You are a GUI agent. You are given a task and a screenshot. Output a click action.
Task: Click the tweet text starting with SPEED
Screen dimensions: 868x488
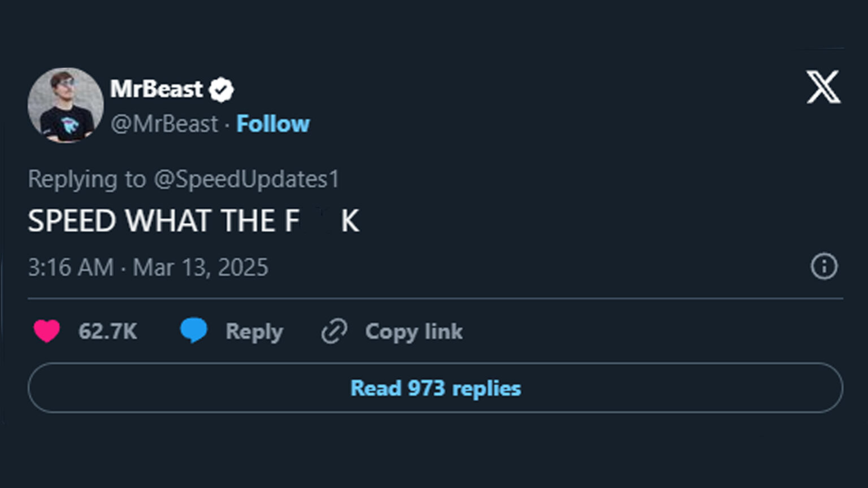pos(164,221)
